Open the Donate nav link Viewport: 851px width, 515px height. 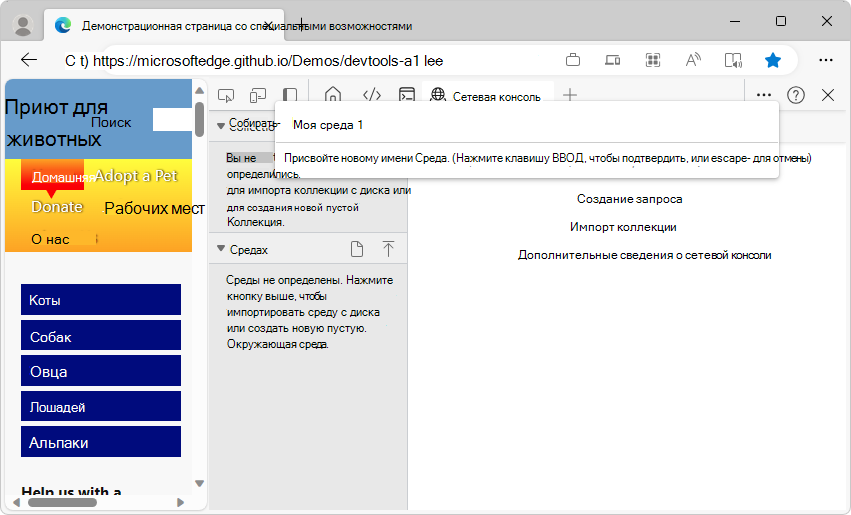point(57,207)
